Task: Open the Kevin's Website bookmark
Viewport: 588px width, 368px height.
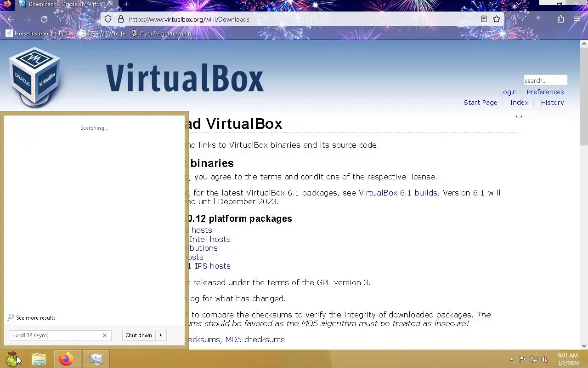Action: pyautogui.click(x=102, y=34)
